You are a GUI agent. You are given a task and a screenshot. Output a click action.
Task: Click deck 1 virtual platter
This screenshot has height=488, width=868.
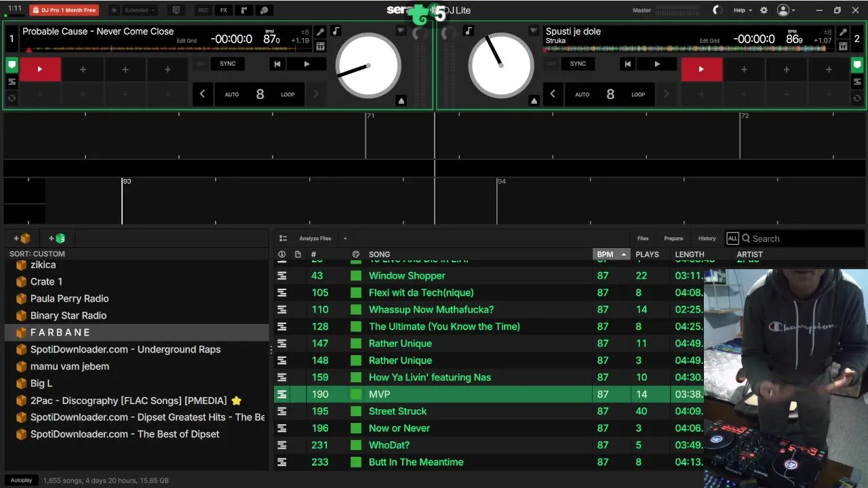368,66
